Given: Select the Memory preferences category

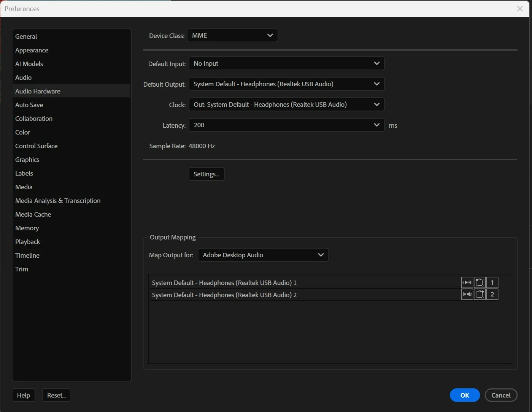Looking at the screenshot, I should click(71, 228).
